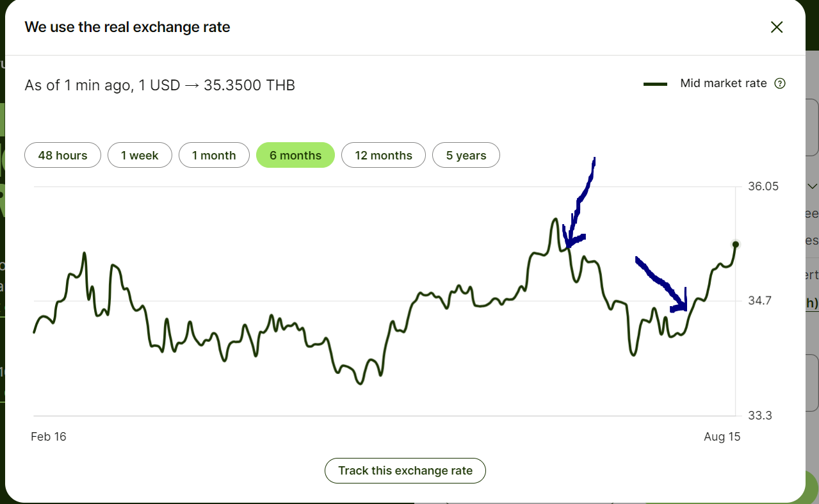Switch chart to 1 week
This screenshot has width=819, height=504.
[140, 155]
